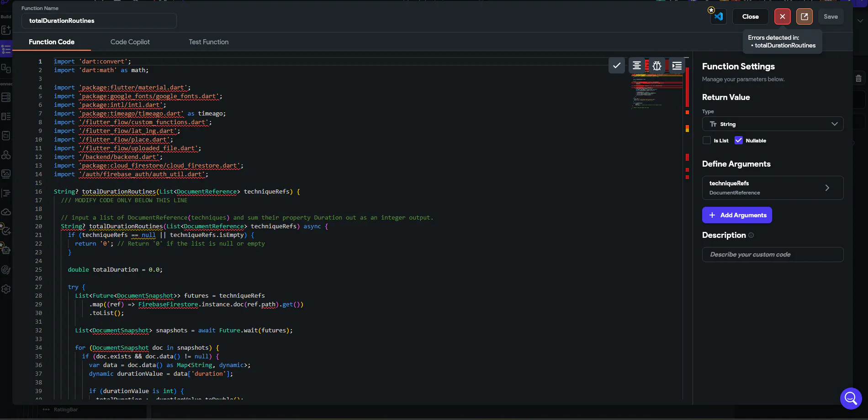Click the "MODIFY CODE ONLY BELOW THIS LINE" comment

[124, 200]
